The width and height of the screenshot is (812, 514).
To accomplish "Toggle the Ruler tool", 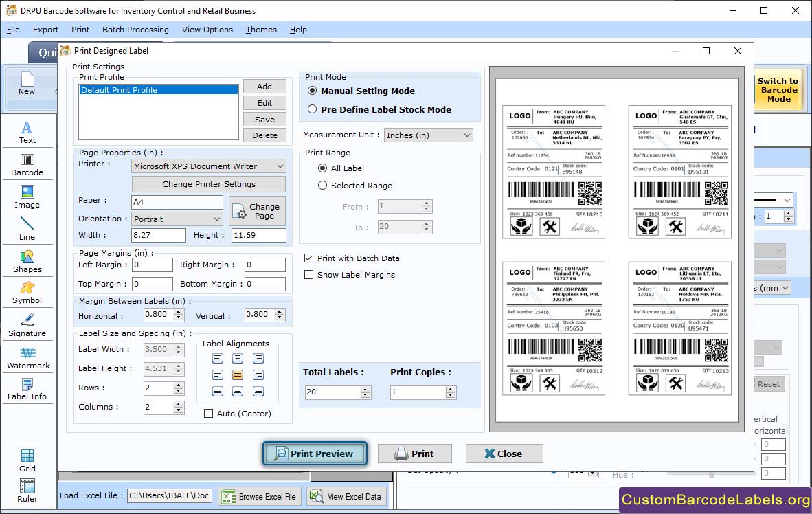I will tap(27, 491).
